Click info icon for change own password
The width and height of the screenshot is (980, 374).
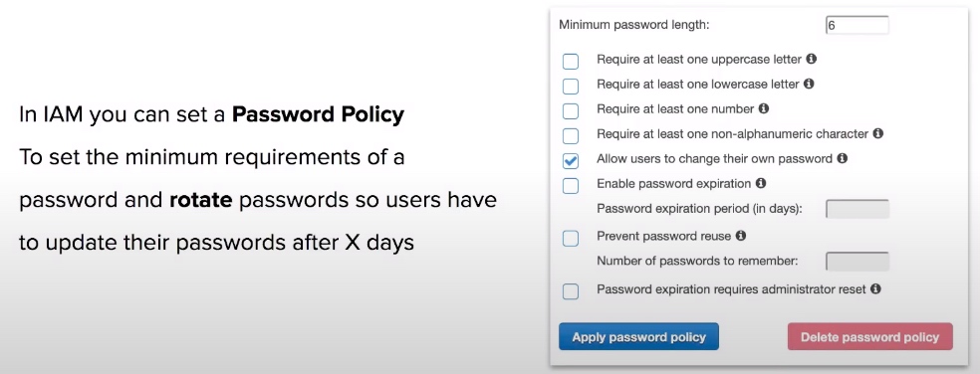[x=842, y=158]
